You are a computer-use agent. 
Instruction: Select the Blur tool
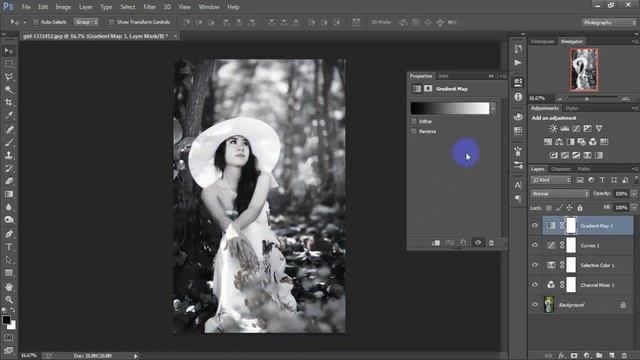point(9,207)
